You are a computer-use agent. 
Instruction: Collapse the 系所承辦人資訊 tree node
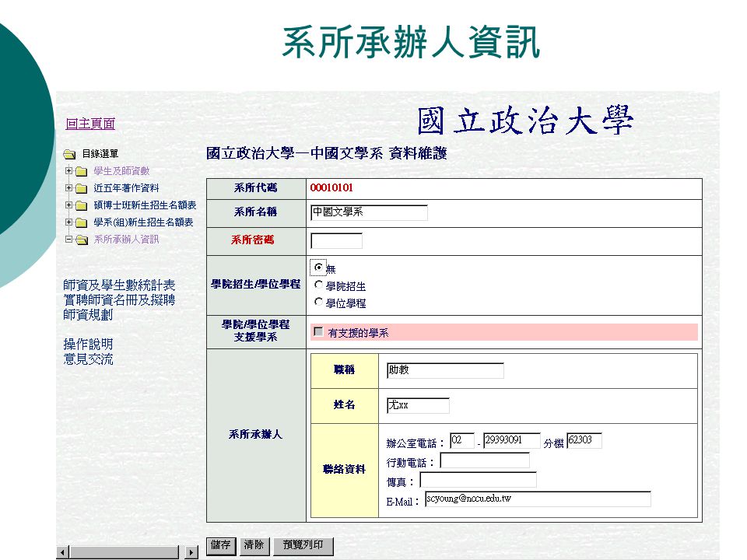pyautogui.click(x=68, y=239)
